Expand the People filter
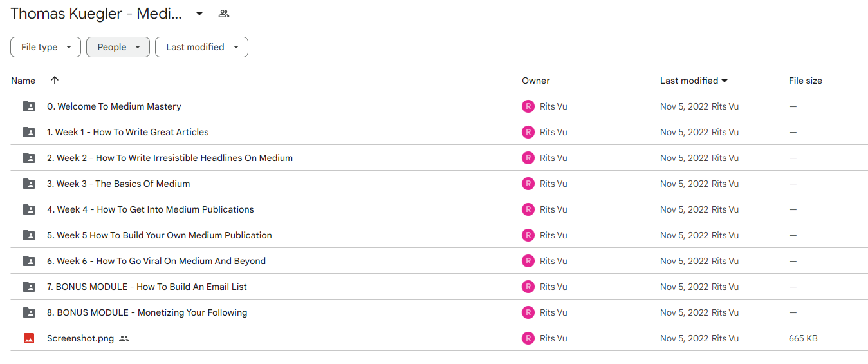 [118, 47]
